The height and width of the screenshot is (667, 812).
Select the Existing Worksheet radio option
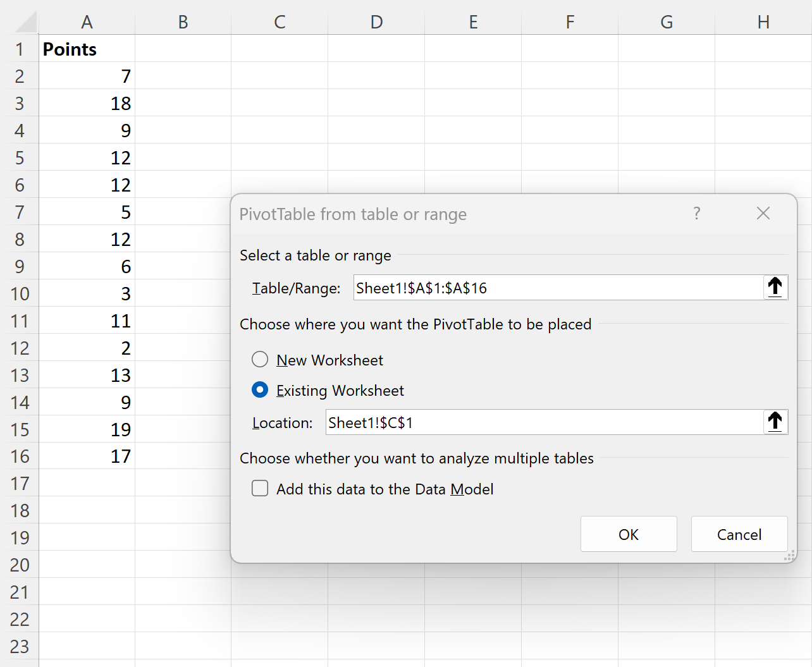click(x=260, y=390)
